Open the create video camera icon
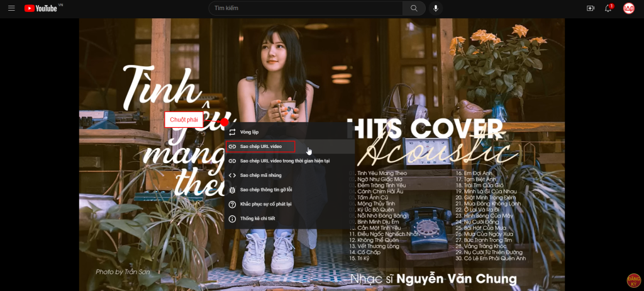Viewport: 644px width, 291px height. click(590, 8)
